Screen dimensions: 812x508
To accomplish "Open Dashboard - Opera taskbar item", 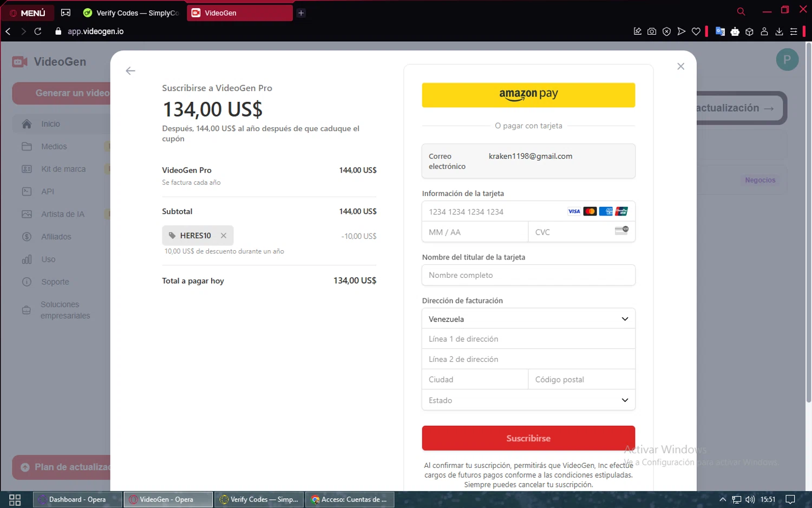I will pyautogui.click(x=77, y=499).
